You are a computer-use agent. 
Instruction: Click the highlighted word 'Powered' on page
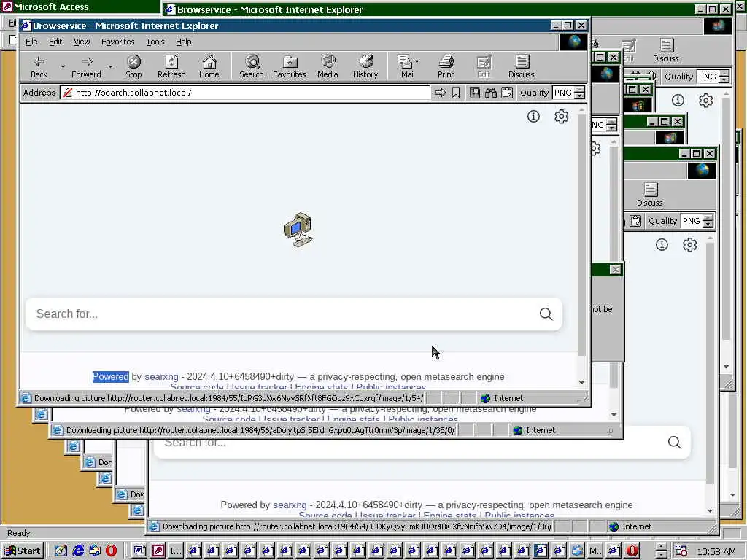click(111, 377)
